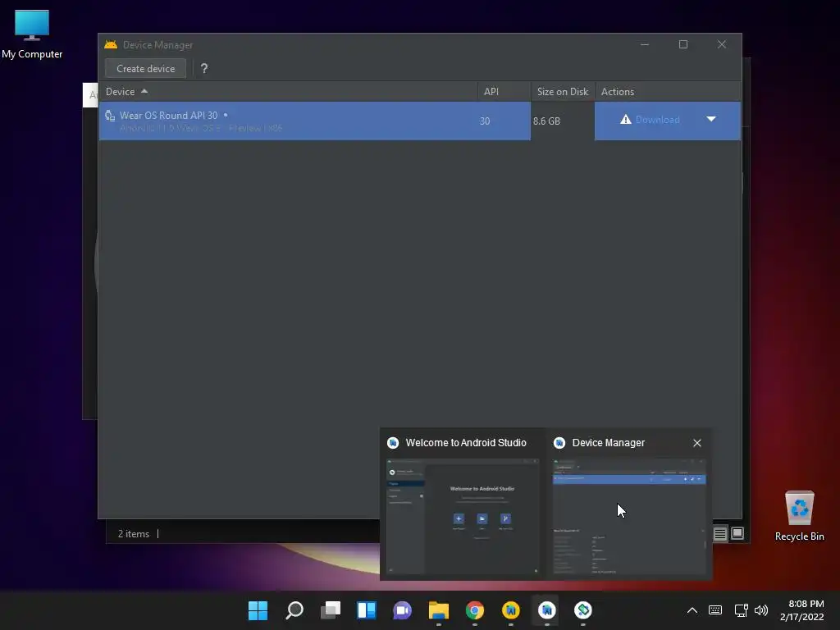Show hidden system tray icons chevron
Viewport: 840px width, 630px height.
pyautogui.click(x=692, y=610)
